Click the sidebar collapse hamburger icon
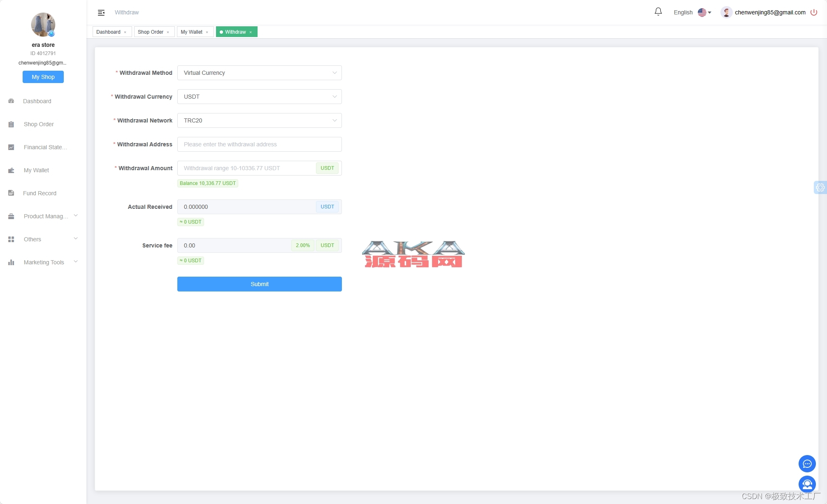 point(101,13)
